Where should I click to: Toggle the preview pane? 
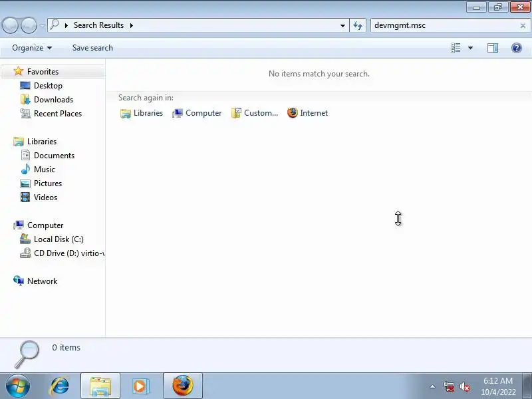tap(493, 48)
